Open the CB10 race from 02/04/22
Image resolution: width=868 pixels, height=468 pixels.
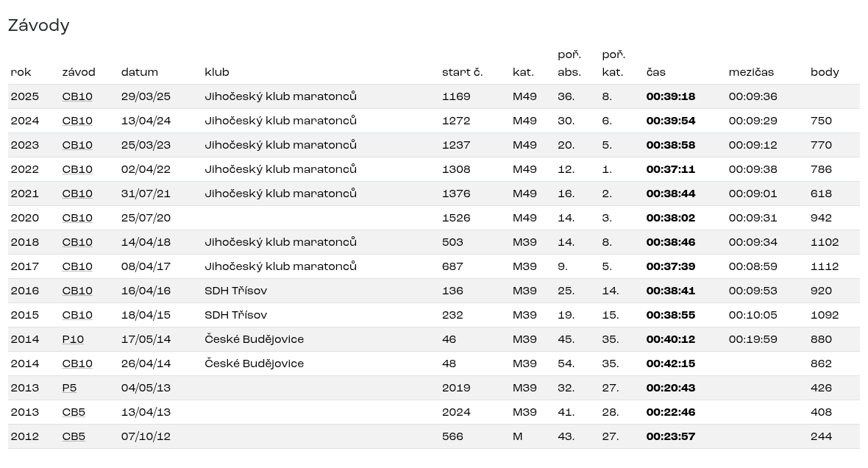click(77, 169)
